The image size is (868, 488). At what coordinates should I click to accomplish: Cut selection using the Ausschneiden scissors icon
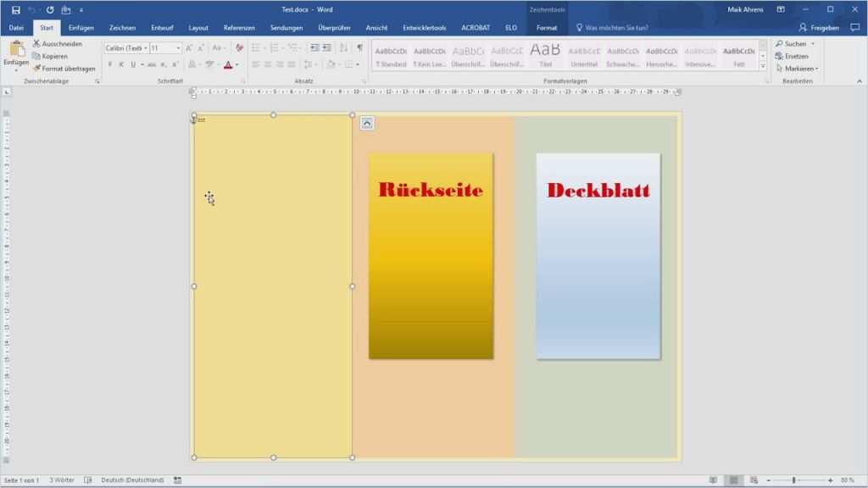point(36,44)
